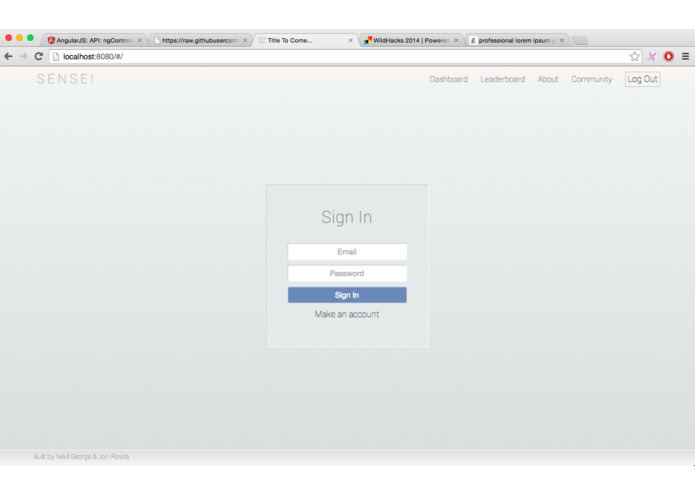
Task: Maximize window with the green button
Action: tap(30, 38)
